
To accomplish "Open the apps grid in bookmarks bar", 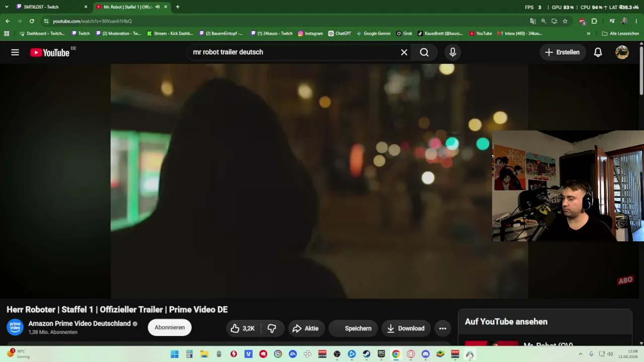I will pos(7,34).
